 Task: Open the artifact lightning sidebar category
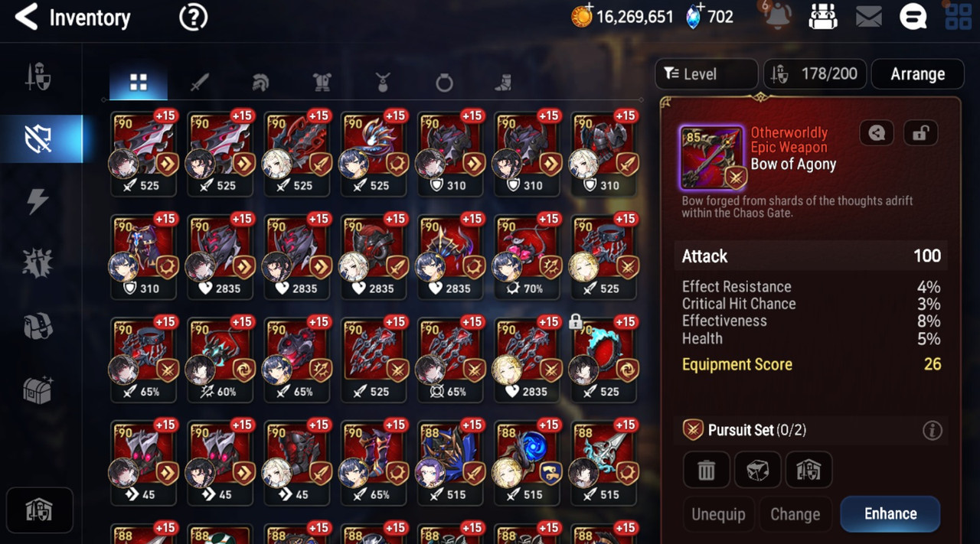tap(38, 200)
